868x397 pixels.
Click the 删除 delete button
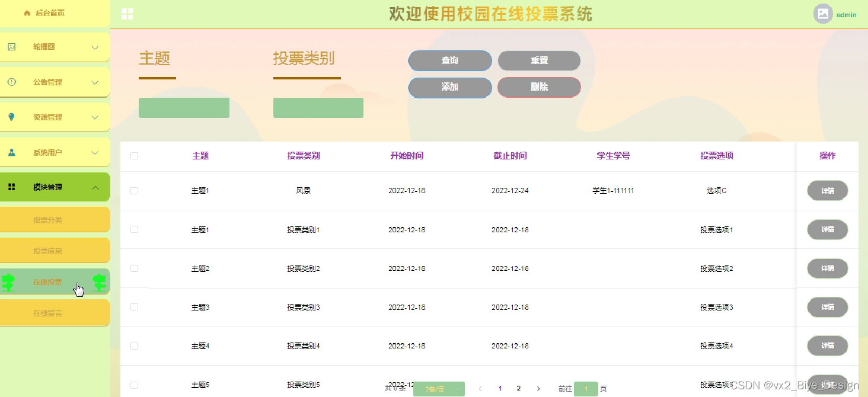539,87
